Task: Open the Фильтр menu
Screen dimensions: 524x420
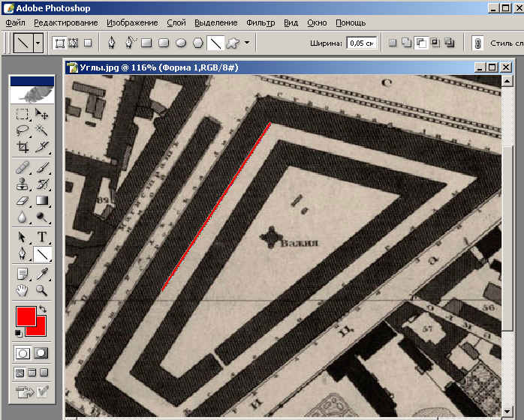Action: (x=260, y=23)
